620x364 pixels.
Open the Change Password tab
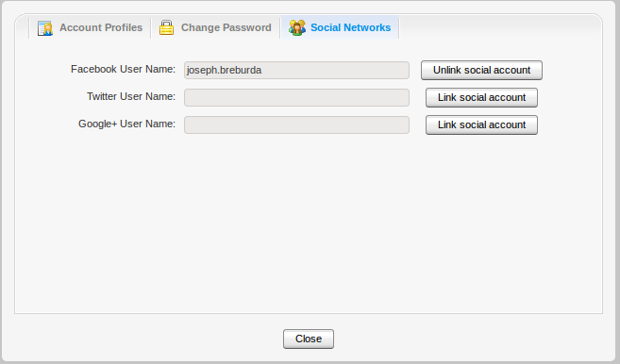(215, 27)
